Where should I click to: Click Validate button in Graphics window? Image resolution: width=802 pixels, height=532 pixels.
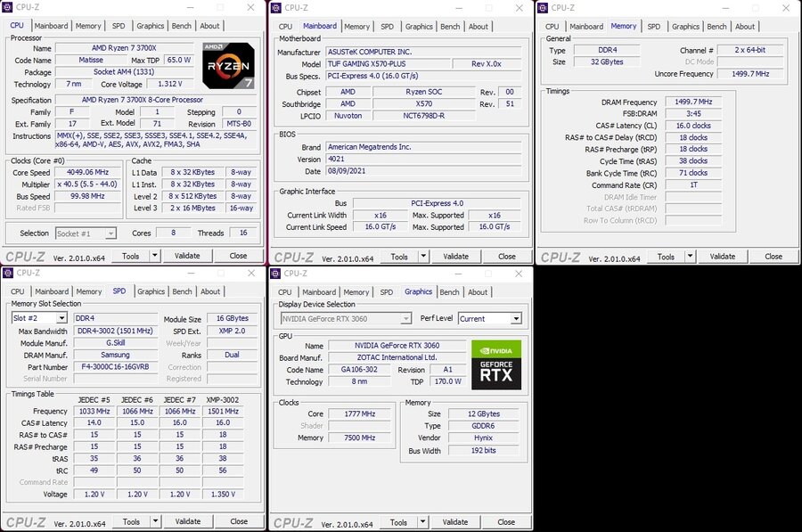point(455,522)
